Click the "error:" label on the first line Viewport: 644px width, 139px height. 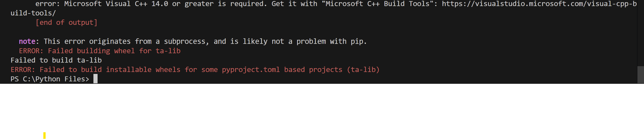coord(48,4)
